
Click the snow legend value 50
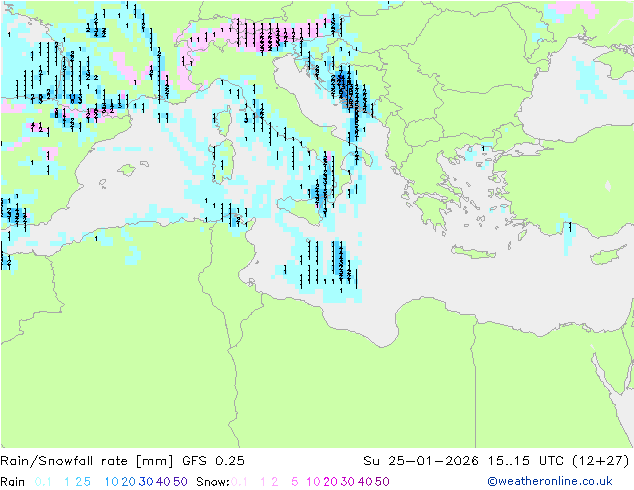click(x=382, y=482)
